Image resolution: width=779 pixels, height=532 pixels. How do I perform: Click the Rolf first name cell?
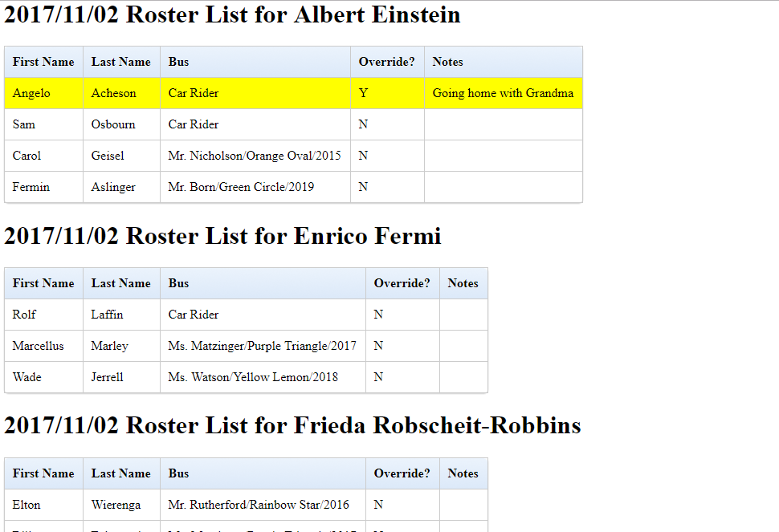[x=43, y=315]
